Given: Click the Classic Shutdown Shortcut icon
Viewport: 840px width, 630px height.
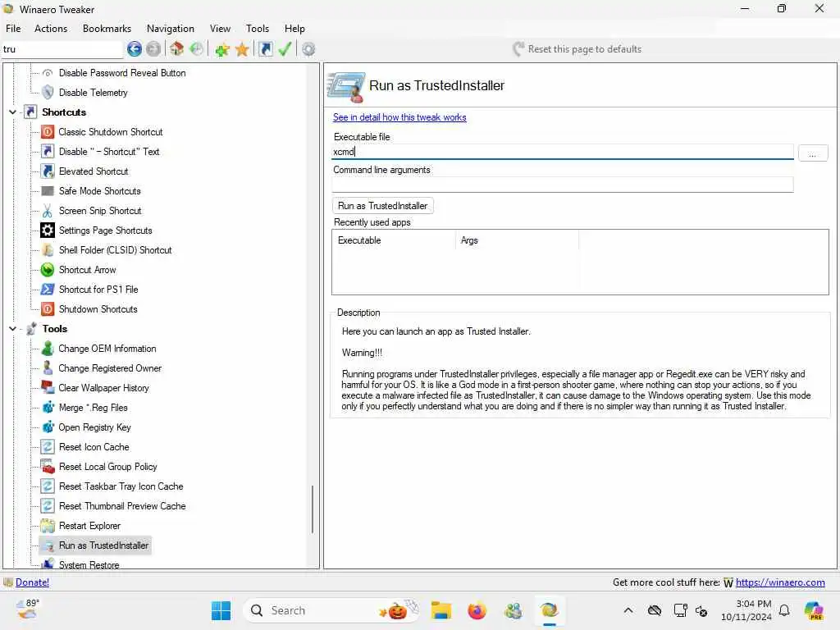Looking at the screenshot, I should tap(48, 132).
